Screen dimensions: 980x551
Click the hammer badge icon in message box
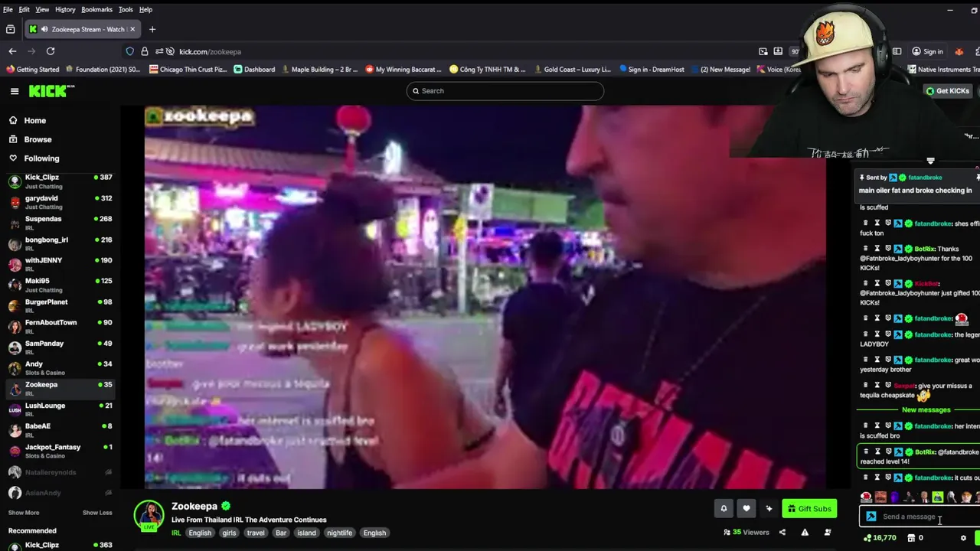coord(871,517)
